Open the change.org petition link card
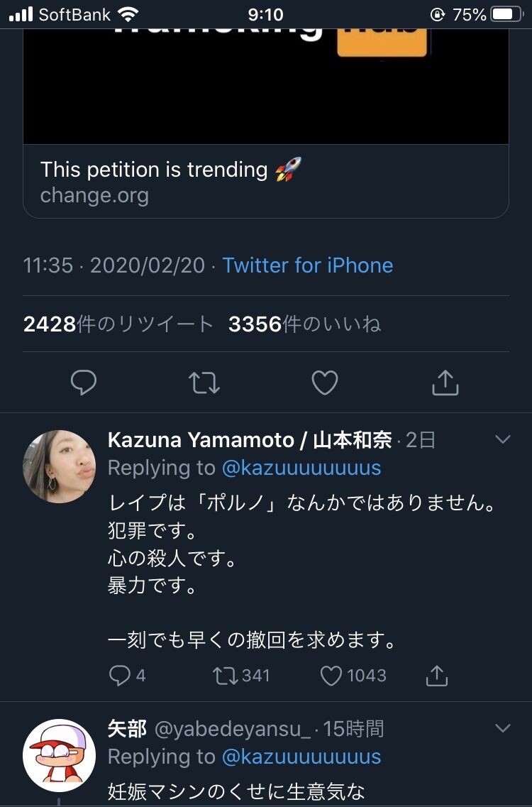Viewport: 532px width, 807px height. tap(266, 181)
